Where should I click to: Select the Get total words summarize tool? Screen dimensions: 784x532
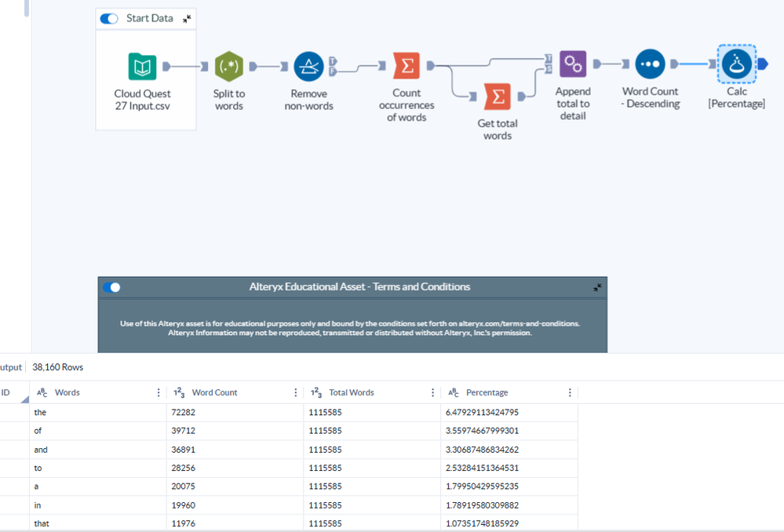pos(497,97)
